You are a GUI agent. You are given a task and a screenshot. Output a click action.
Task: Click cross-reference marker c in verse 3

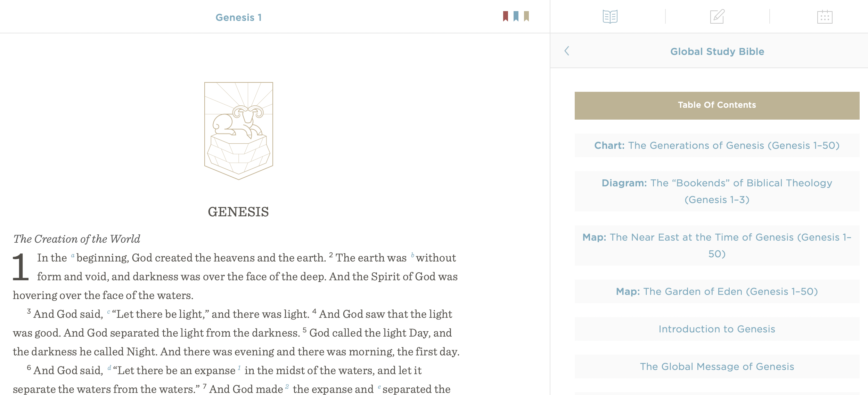(x=108, y=311)
